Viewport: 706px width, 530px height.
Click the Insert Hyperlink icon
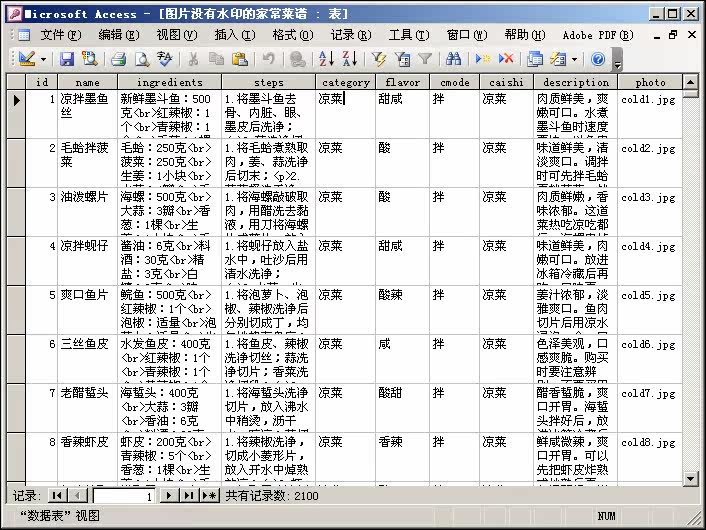pyautogui.click(x=297, y=59)
